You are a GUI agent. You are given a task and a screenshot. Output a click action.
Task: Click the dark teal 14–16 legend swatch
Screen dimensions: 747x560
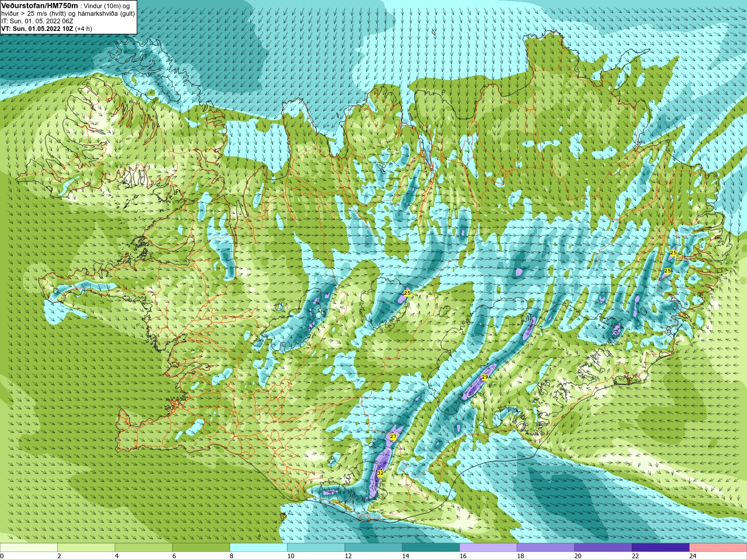coord(431,547)
